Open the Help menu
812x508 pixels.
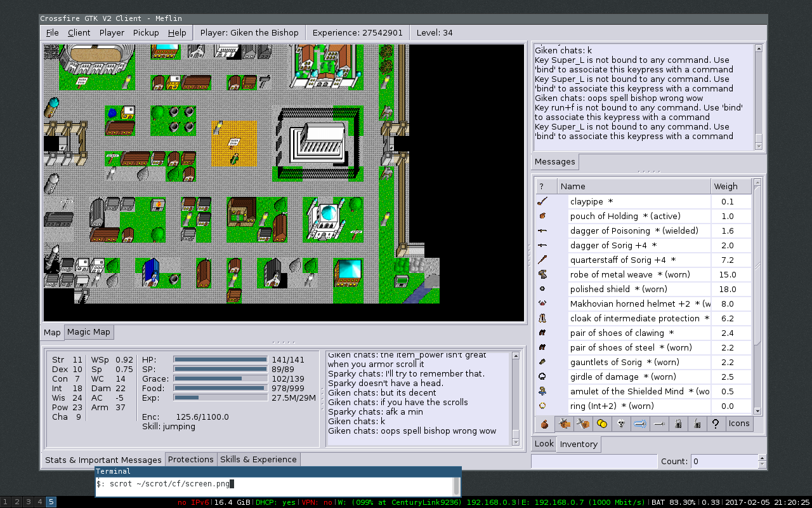[x=177, y=32]
